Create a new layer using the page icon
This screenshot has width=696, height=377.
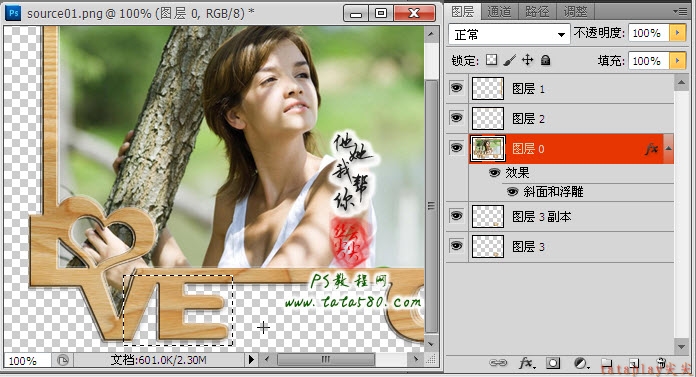point(634,363)
